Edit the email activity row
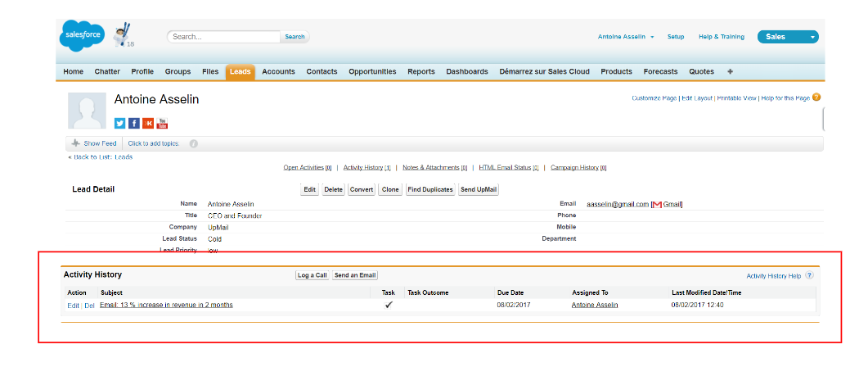868x367 pixels. click(73, 306)
